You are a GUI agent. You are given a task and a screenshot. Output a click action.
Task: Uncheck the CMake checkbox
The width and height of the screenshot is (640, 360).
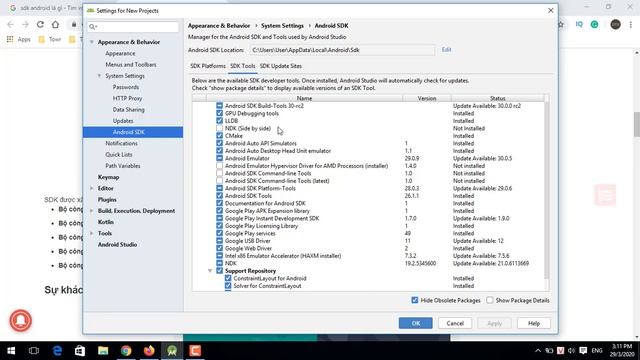[x=220, y=136]
